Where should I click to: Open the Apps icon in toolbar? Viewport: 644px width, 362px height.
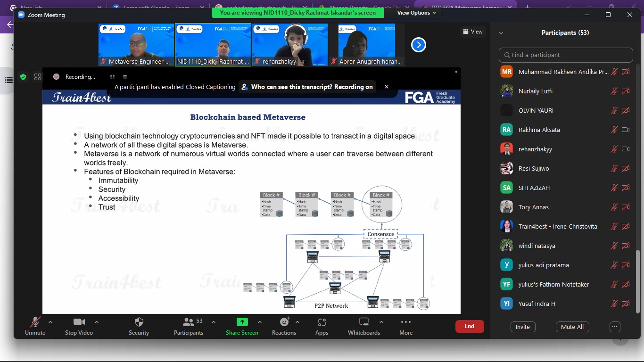tap(322, 322)
